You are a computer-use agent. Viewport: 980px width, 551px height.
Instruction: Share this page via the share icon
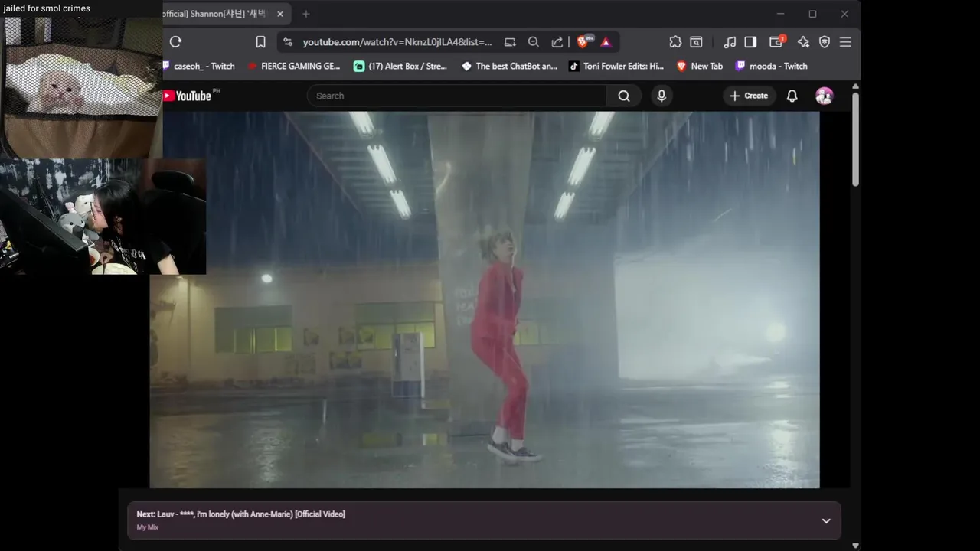[557, 42]
